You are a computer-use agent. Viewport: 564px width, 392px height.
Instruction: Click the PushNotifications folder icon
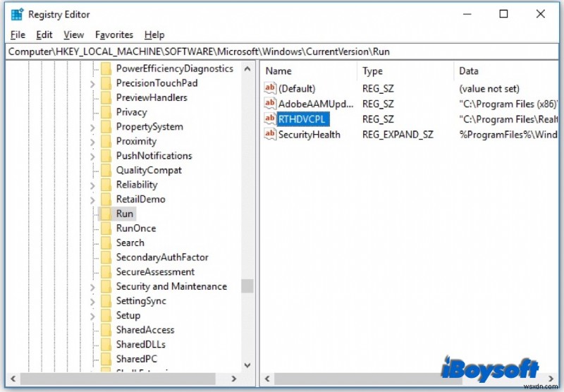[106, 156]
